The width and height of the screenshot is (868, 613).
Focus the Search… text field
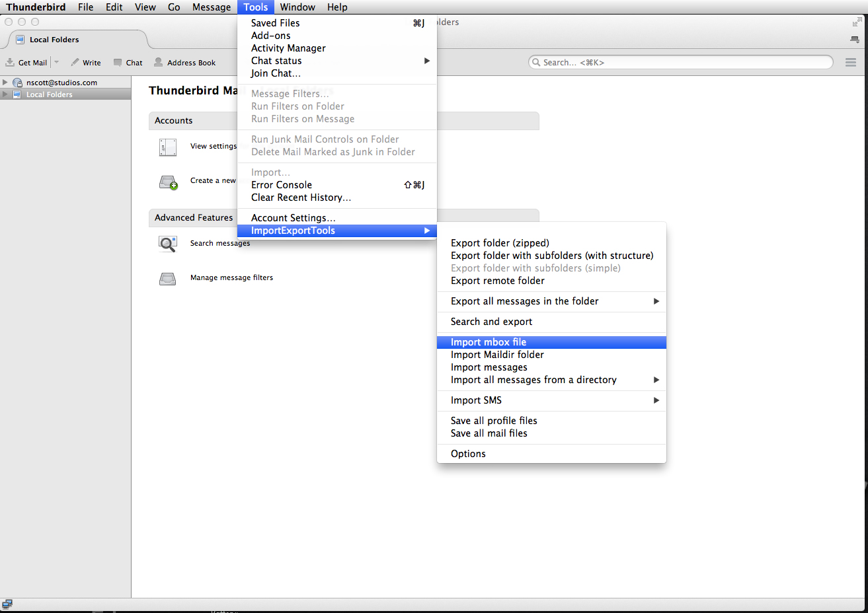click(680, 62)
